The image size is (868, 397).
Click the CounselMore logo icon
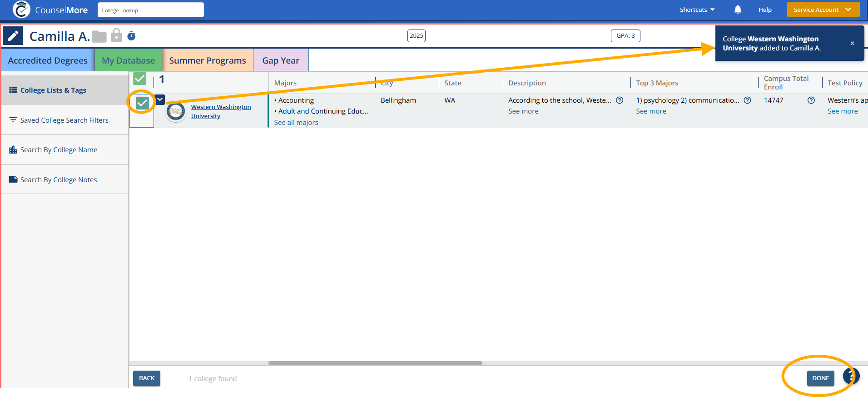tap(21, 10)
